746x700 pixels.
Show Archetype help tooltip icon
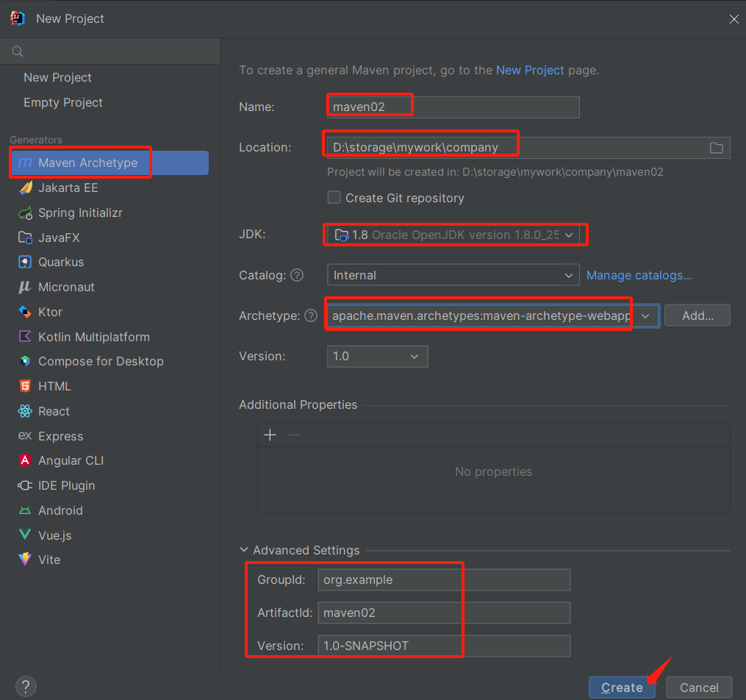tap(311, 315)
